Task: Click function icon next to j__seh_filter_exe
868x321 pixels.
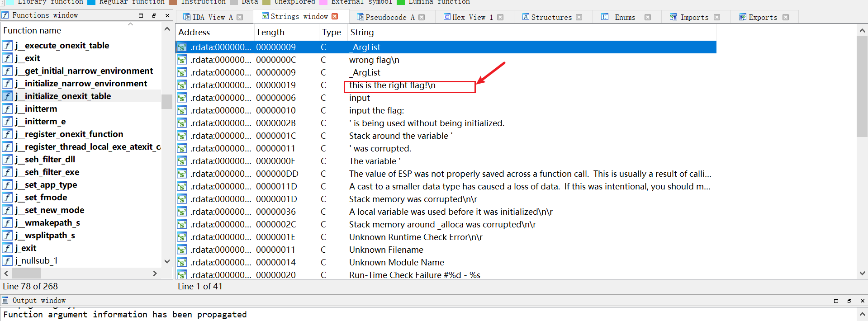Action: click(7, 172)
